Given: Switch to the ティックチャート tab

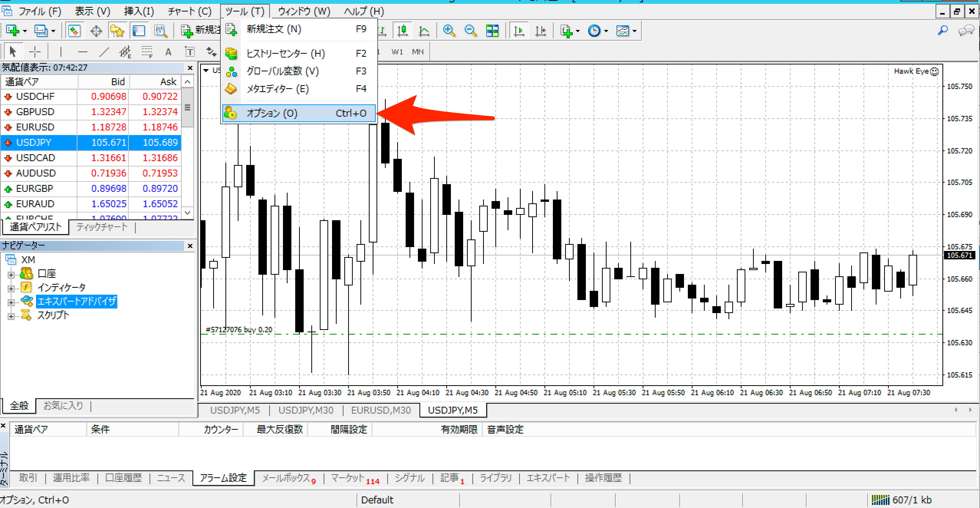Looking at the screenshot, I should (x=102, y=227).
